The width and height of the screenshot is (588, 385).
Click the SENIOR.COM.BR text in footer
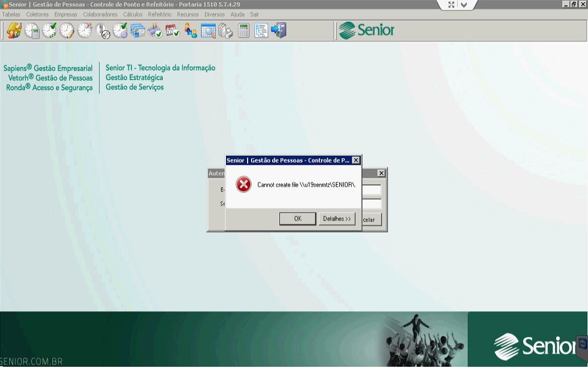pos(31,362)
